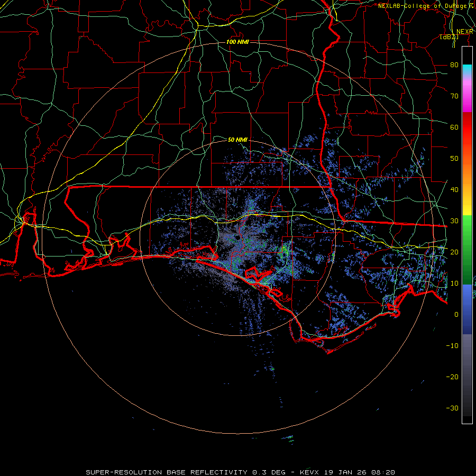Click the 40 dBZ scale label
The image size is (476, 476).
[454, 189]
